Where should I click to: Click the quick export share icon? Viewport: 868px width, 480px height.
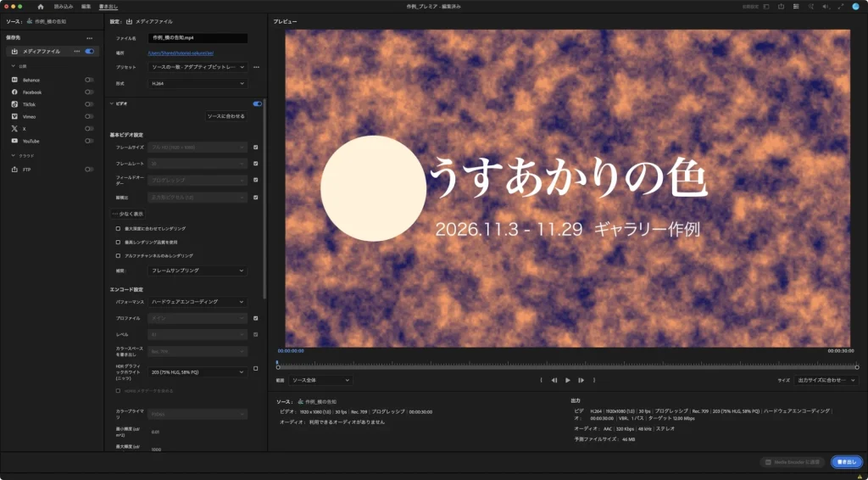[x=781, y=7]
